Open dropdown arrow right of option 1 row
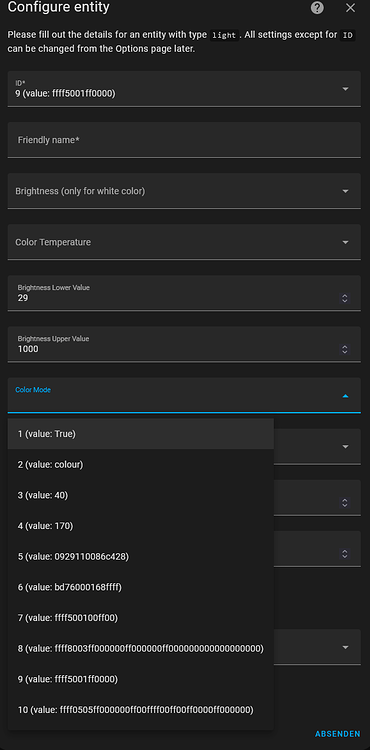 coord(346,446)
